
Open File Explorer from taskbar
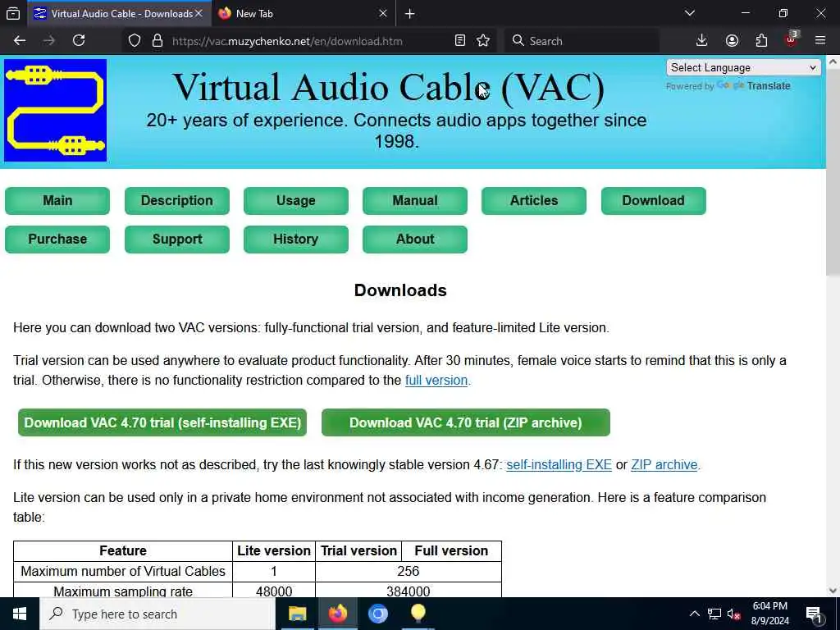(297, 614)
